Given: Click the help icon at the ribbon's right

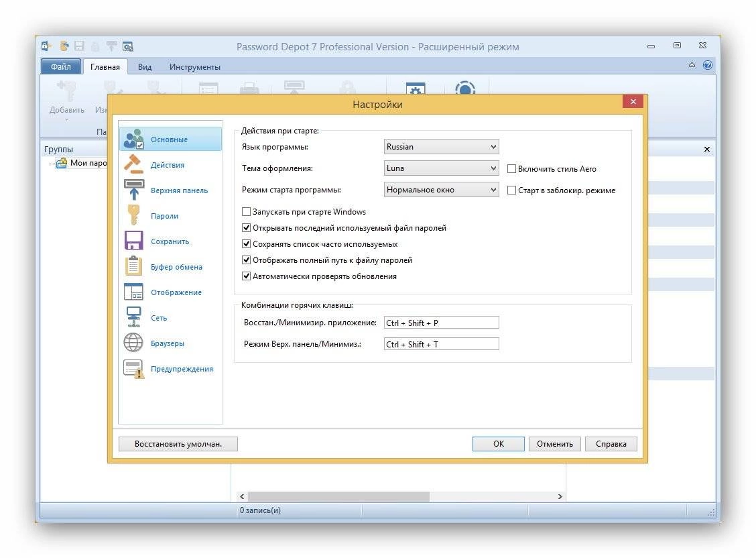Looking at the screenshot, I should coord(707,65).
